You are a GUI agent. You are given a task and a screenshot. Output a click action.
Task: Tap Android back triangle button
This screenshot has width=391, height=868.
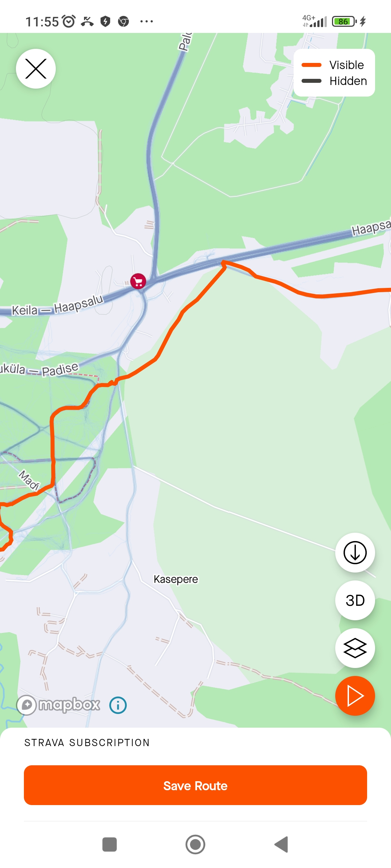point(281,844)
